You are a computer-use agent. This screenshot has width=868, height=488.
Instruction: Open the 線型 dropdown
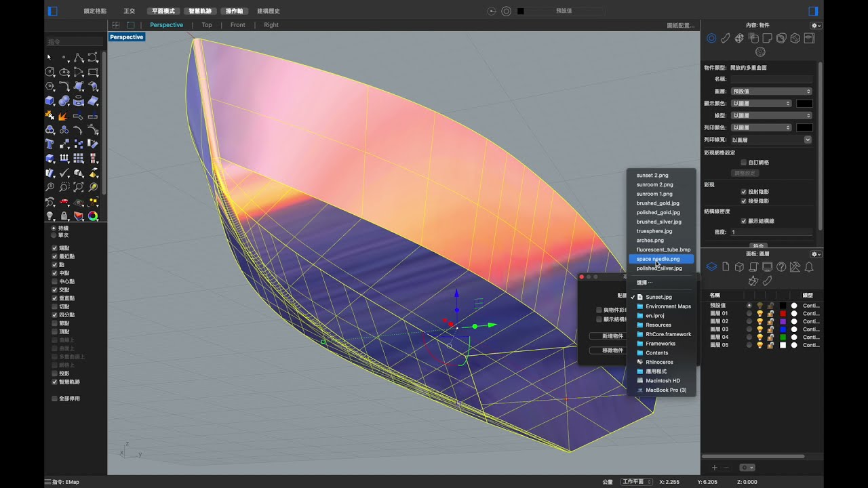[771, 115]
